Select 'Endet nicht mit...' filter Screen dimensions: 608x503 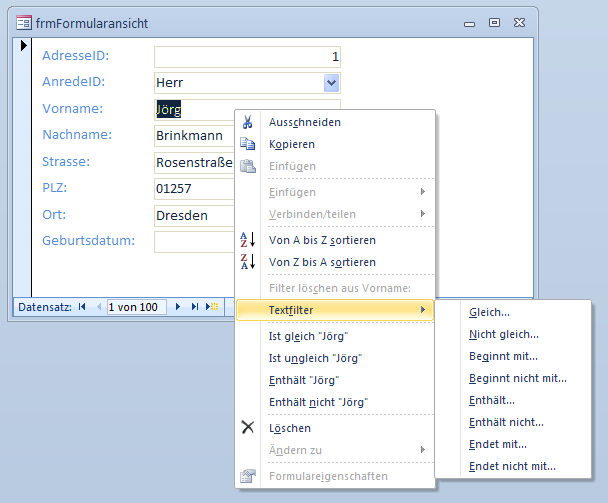[512, 466]
